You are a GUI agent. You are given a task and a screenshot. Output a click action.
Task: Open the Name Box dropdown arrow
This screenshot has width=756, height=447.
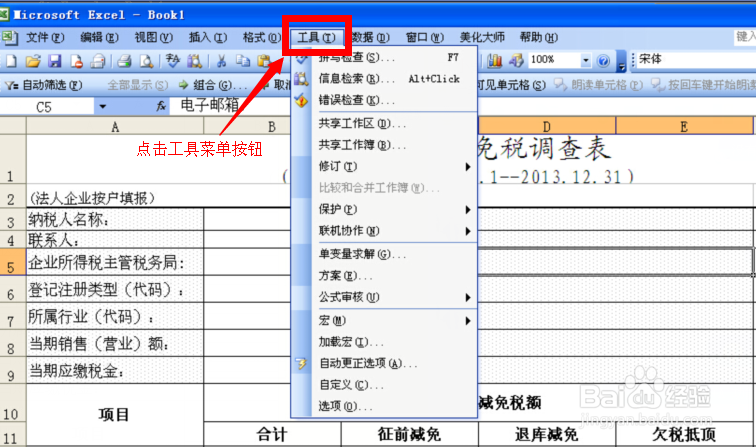(102, 106)
